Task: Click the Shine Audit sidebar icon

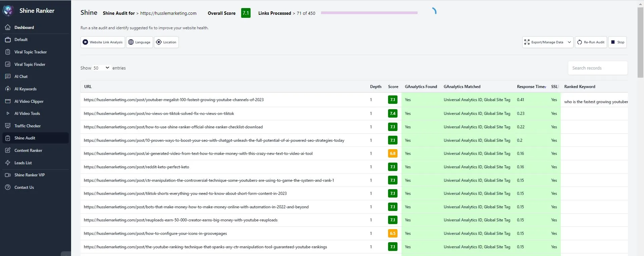Action: click(8, 138)
